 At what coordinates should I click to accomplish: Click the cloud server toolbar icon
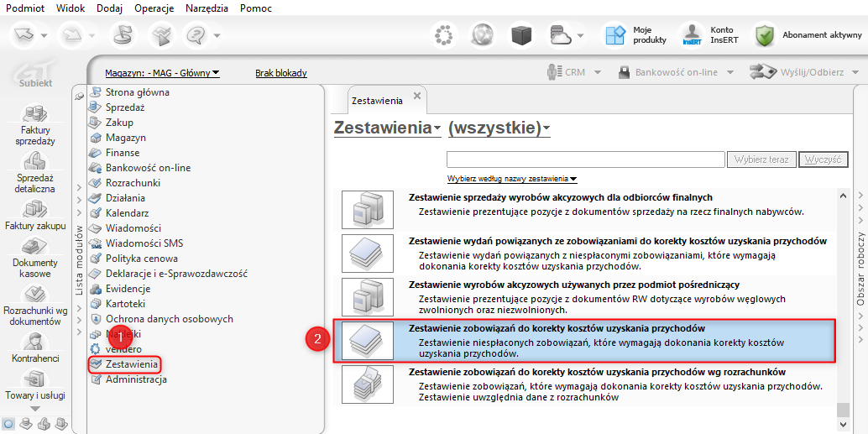(x=560, y=35)
